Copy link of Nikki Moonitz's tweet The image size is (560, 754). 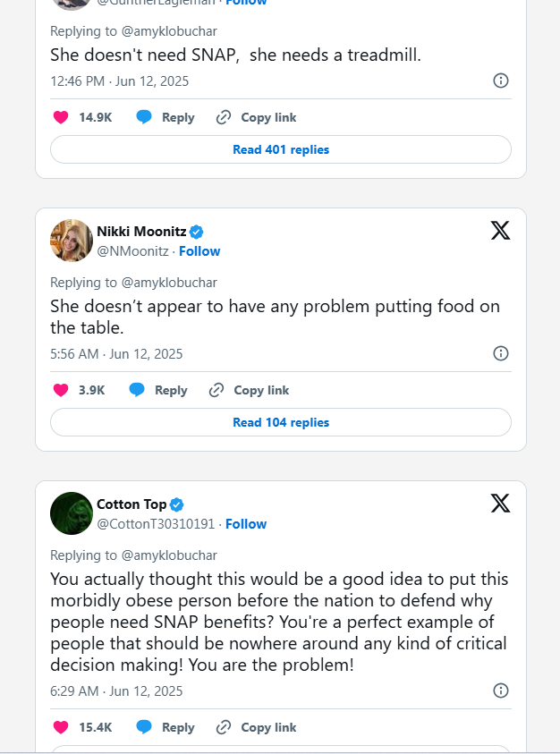pyautogui.click(x=249, y=390)
